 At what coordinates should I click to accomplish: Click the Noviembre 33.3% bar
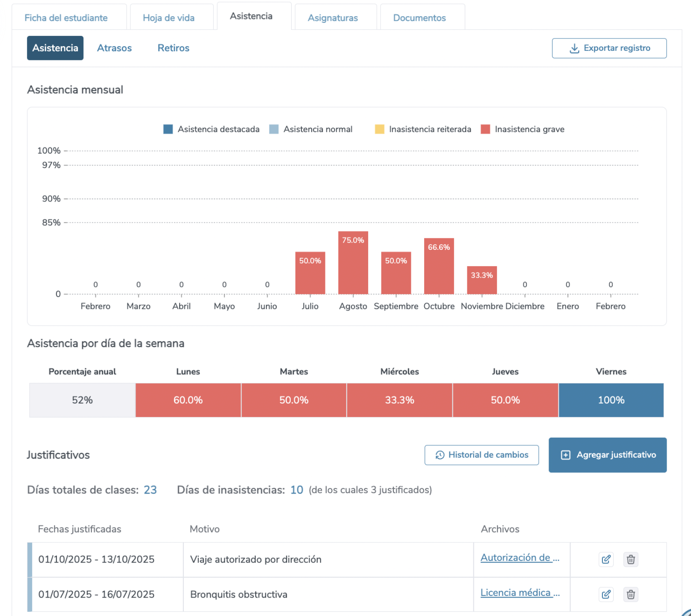tap(482, 280)
